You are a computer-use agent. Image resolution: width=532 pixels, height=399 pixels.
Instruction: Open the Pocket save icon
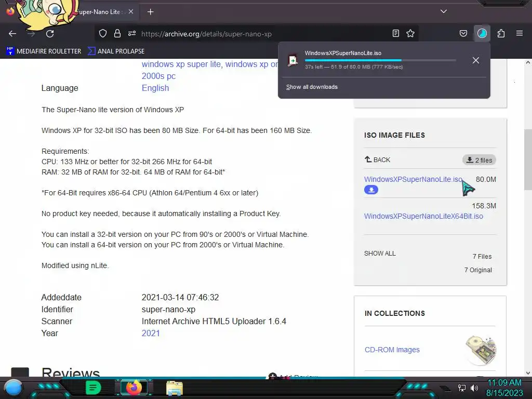point(463,33)
